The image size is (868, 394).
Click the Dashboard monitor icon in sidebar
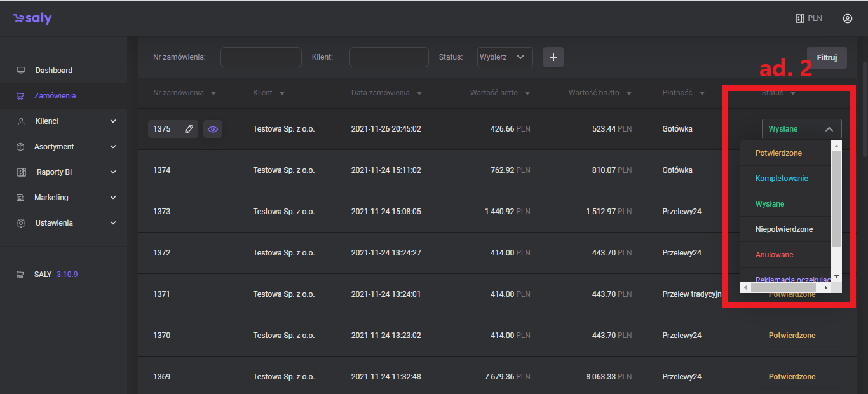[21, 71]
